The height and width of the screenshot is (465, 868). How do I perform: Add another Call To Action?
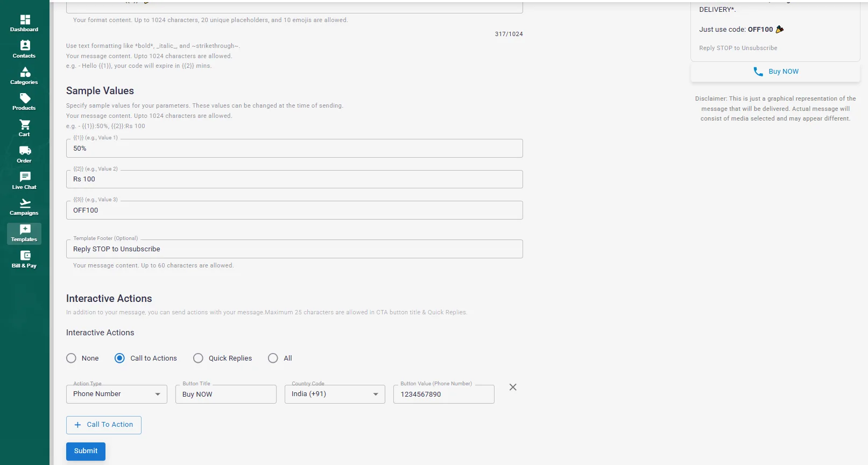(x=104, y=425)
